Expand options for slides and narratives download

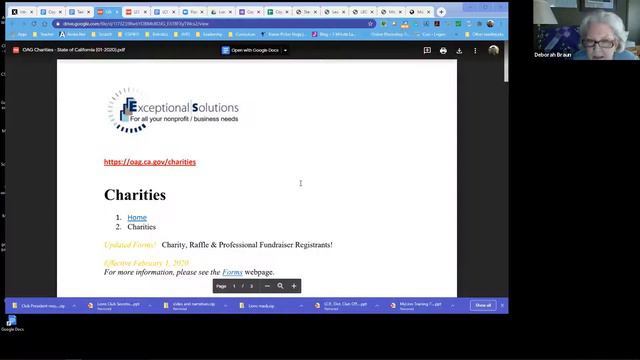[225, 306]
